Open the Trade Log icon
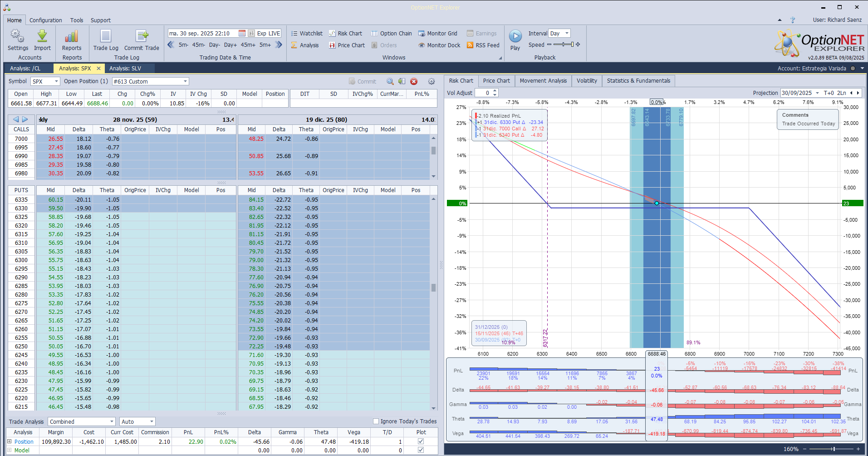Viewport: 868px width, 456px height. tap(106, 36)
